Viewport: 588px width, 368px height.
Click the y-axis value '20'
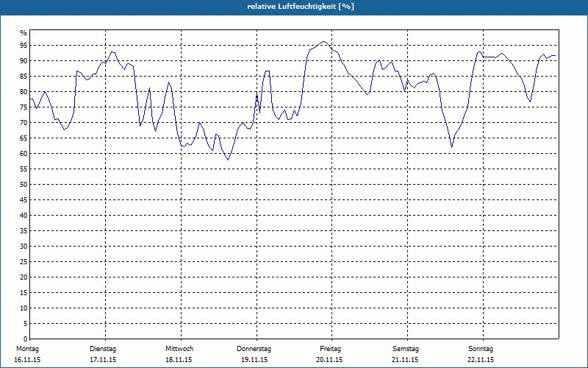pyautogui.click(x=24, y=277)
